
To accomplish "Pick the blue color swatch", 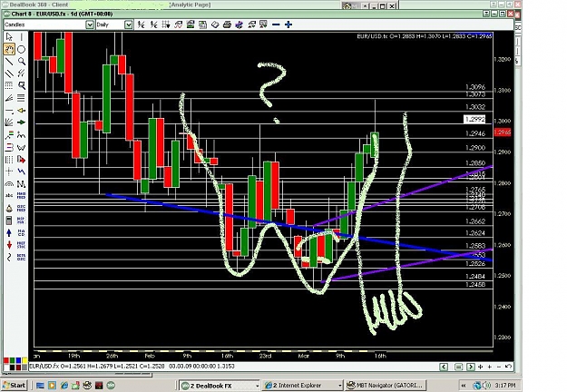I will tap(18, 360).
